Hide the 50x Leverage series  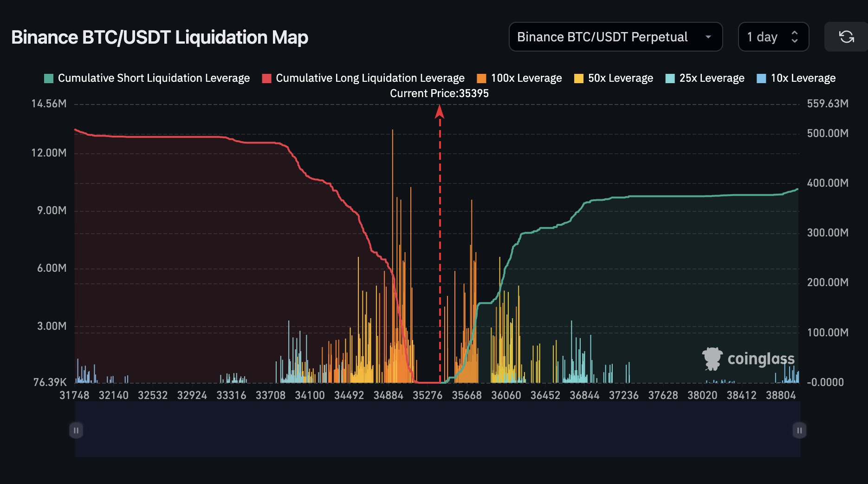click(x=614, y=78)
